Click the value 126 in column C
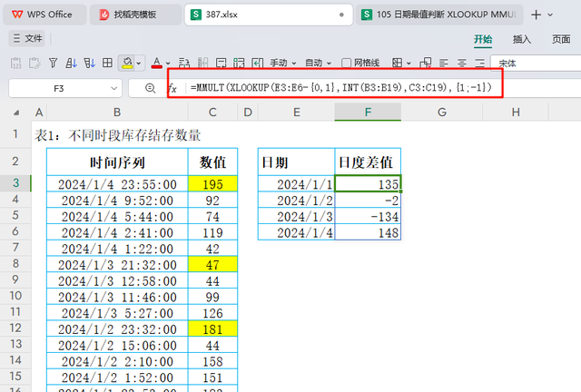 point(212,313)
